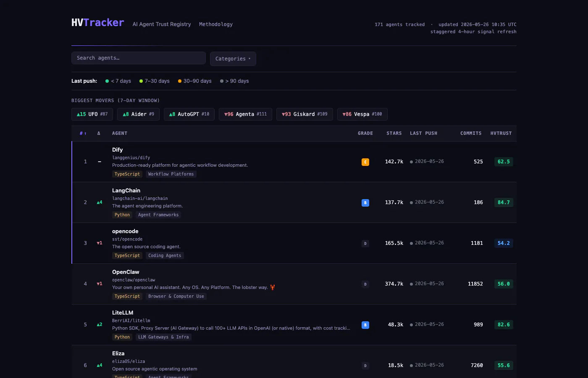Image resolution: width=588 pixels, height=378 pixels.
Task: Toggle the grey '> 90 days' last push filter
Action: [x=234, y=81]
